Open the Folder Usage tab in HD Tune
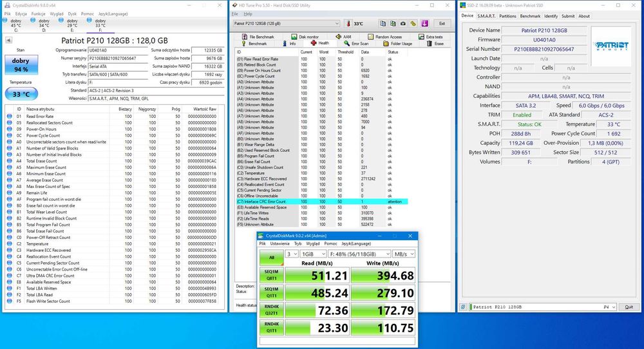644x349 pixels. 397,43
